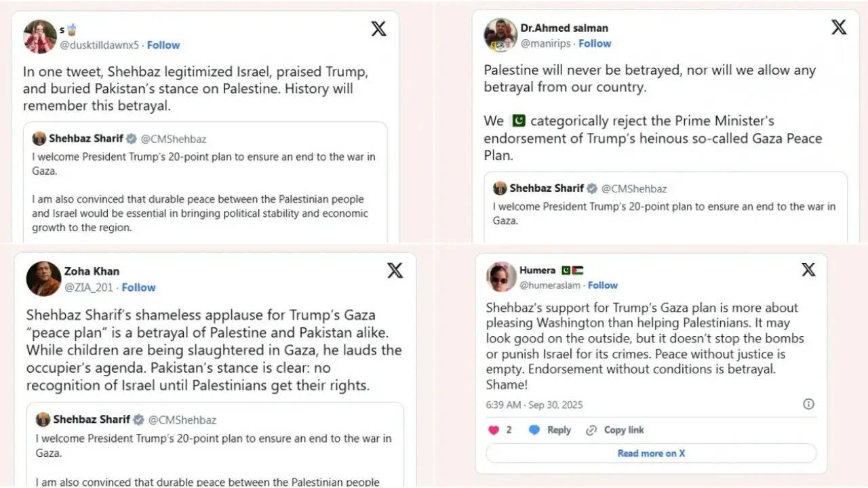
Task: Click Humera's profile avatar
Action: click(501, 277)
